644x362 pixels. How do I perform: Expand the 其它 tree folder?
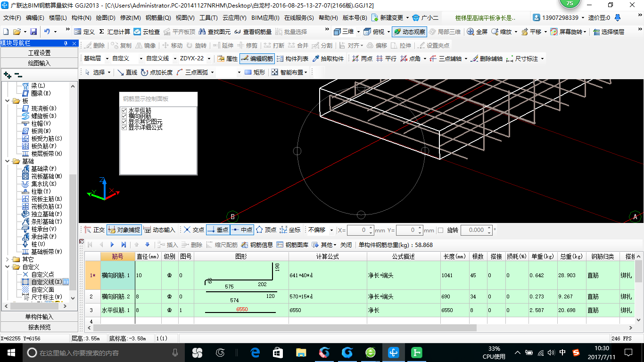tap(8, 259)
